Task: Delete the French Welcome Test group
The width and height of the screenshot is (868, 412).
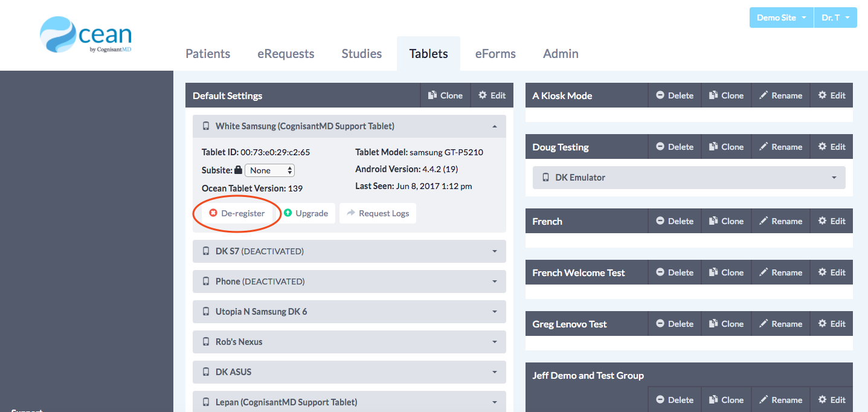Action: (x=675, y=272)
